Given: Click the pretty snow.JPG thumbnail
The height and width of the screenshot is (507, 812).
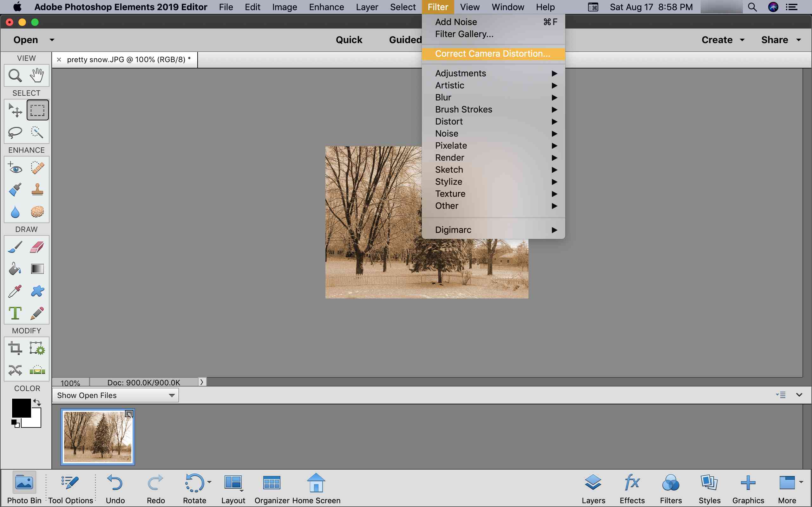Looking at the screenshot, I should coord(97,437).
